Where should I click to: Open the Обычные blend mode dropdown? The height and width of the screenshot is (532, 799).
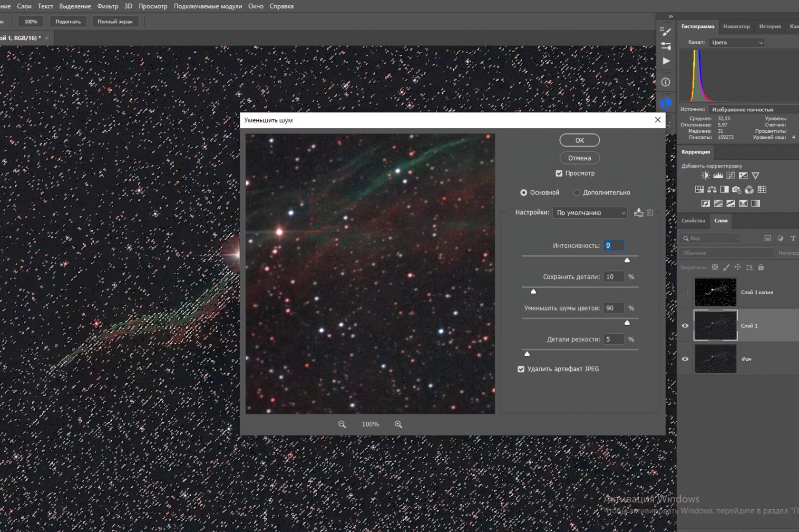(727, 253)
